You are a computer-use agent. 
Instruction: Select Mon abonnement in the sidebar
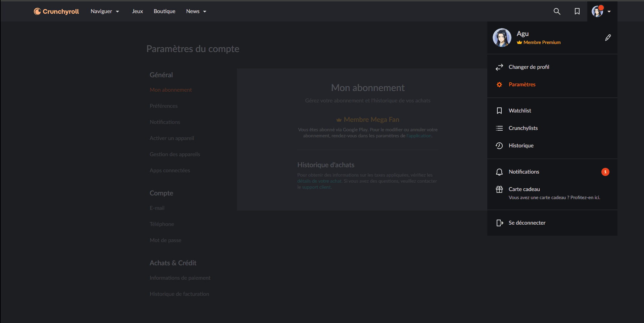coord(171,90)
